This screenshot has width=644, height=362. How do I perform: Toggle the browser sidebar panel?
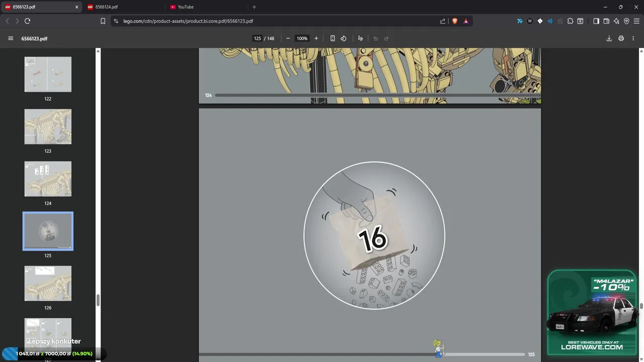pyautogui.click(x=596, y=21)
